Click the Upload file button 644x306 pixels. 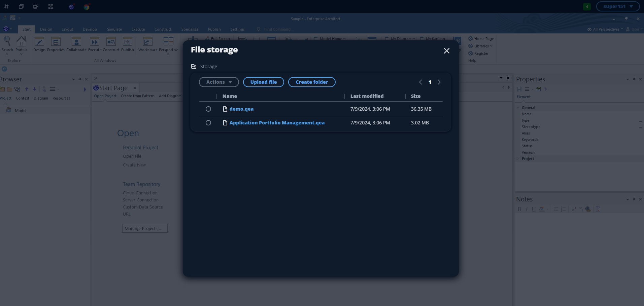263,82
